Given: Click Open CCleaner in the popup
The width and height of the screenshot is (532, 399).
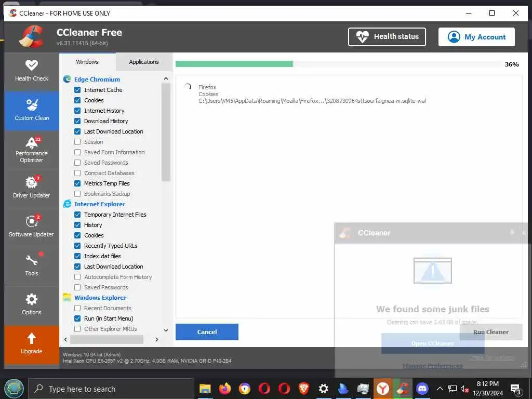Looking at the screenshot, I should [433, 343].
